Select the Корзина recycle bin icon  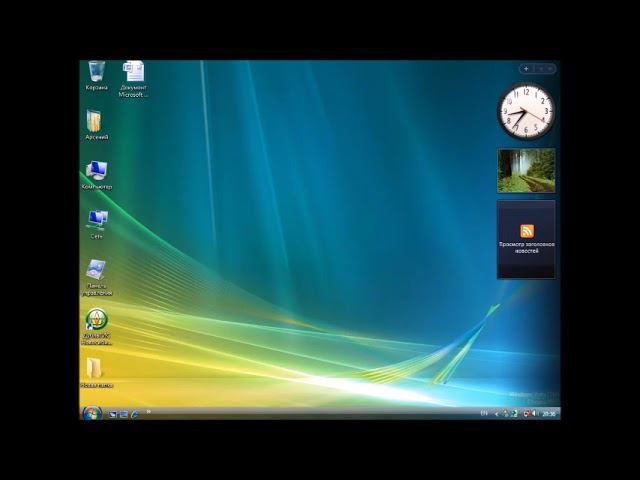[97, 76]
